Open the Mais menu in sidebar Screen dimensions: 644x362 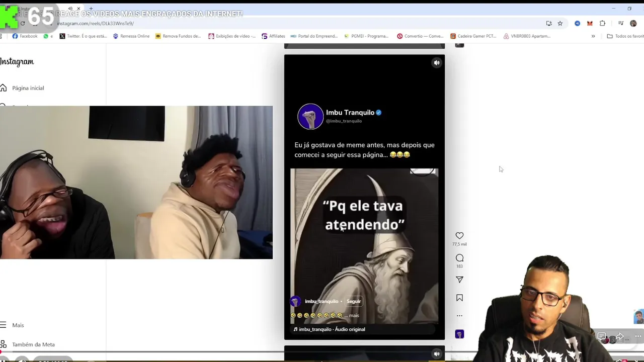pos(18,325)
